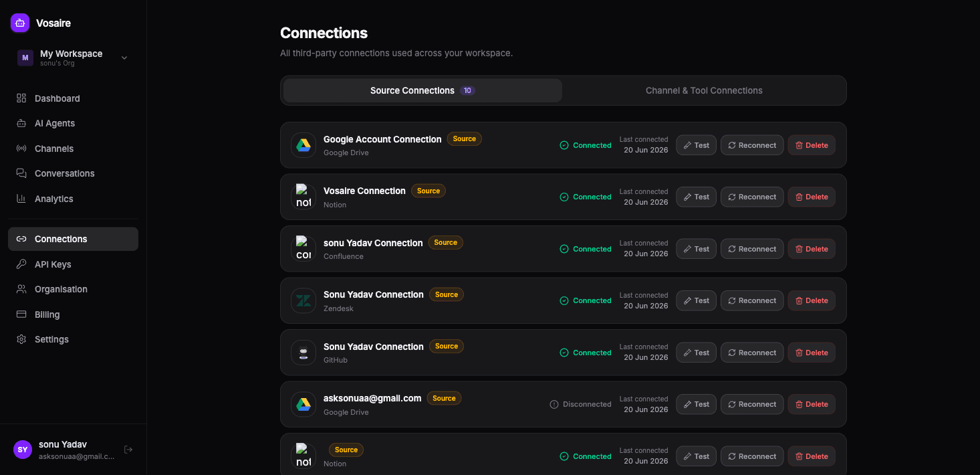Click the asksonuaa@gmail.com connection name
This screenshot has height=475, width=980.
pos(372,398)
